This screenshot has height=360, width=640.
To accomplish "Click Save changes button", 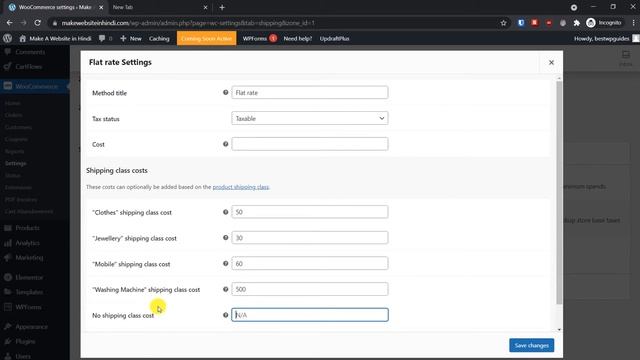I will click(x=531, y=345).
